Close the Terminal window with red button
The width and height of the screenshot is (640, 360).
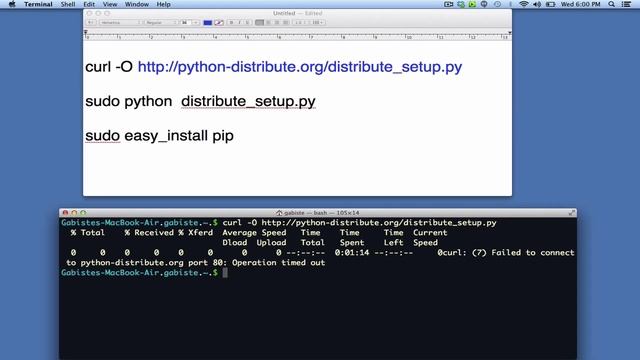pyautogui.click(x=65, y=213)
